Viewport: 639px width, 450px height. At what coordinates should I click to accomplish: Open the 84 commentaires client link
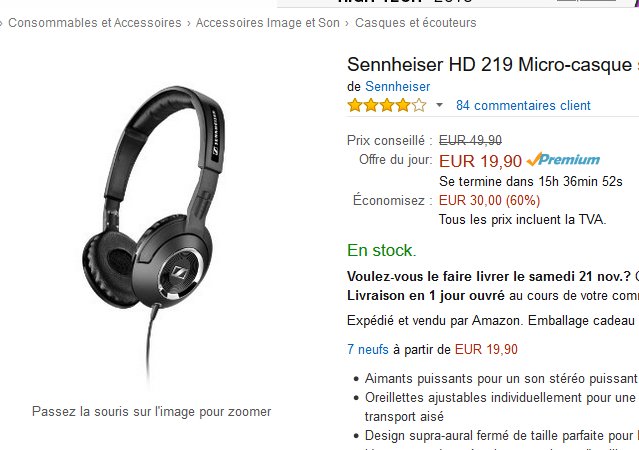click(x=523, y=106)
